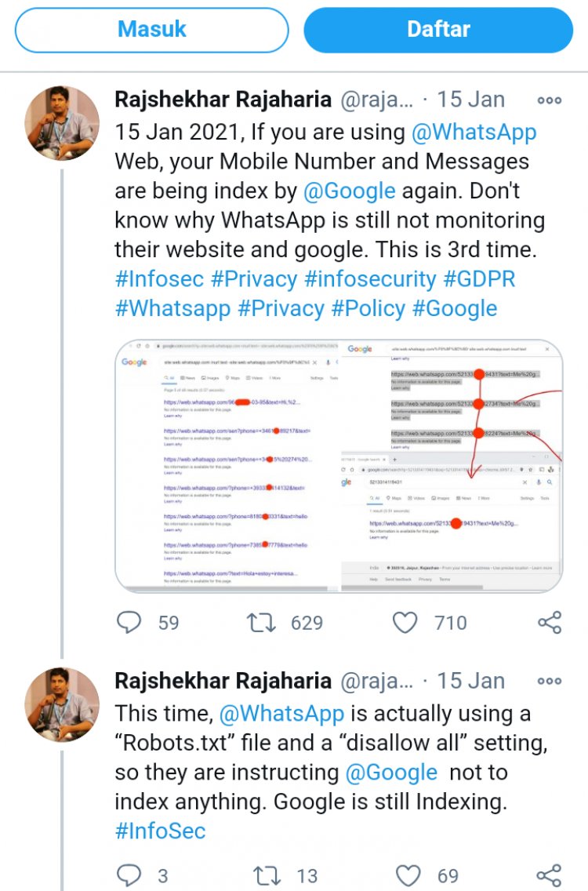The width and height of the screenshot is (588, 891).
Task: Share the first tweet
Action: tap(549, 623)
